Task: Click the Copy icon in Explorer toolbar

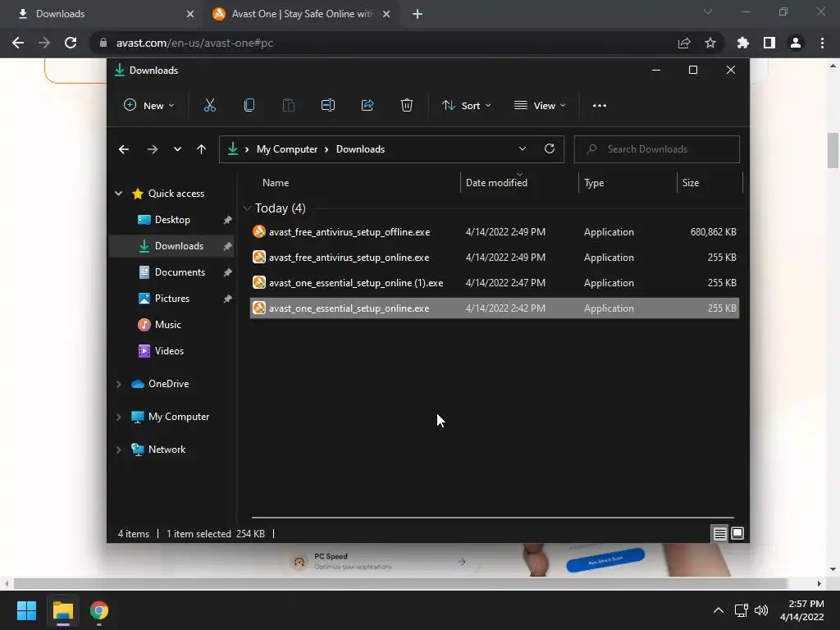Action: coord(249,106)
